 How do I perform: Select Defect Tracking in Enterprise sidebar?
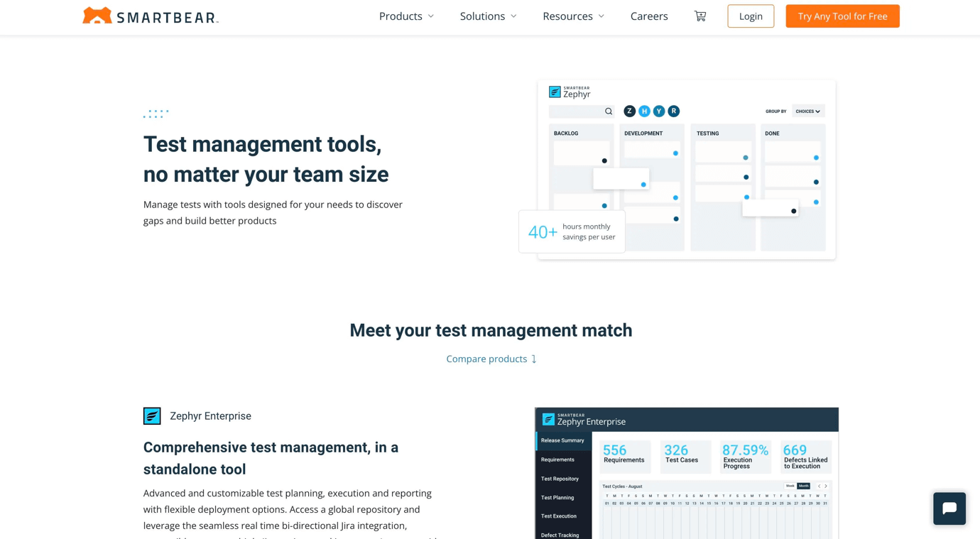click(560, 535)
